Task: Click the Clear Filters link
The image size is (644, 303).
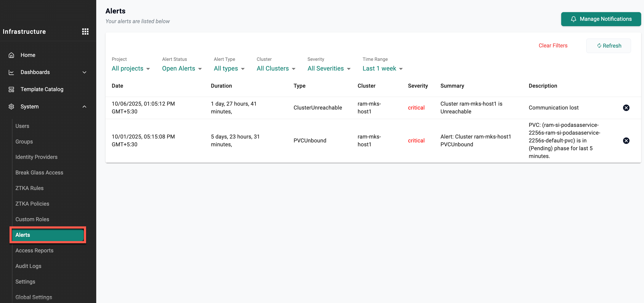Action: [553, 45]
